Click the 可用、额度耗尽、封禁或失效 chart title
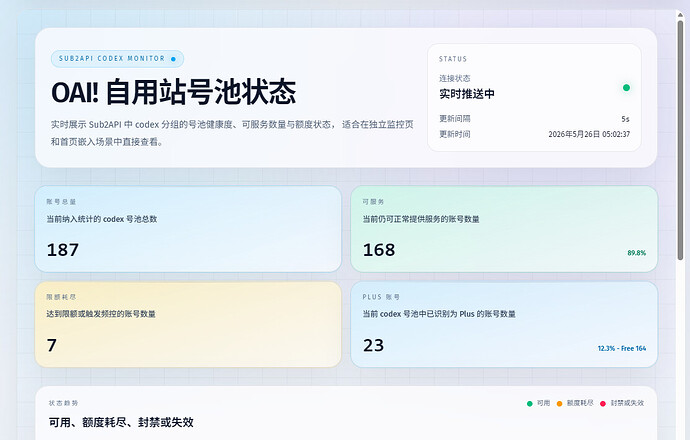The image size is (690, 440). [x=121, y=422]
